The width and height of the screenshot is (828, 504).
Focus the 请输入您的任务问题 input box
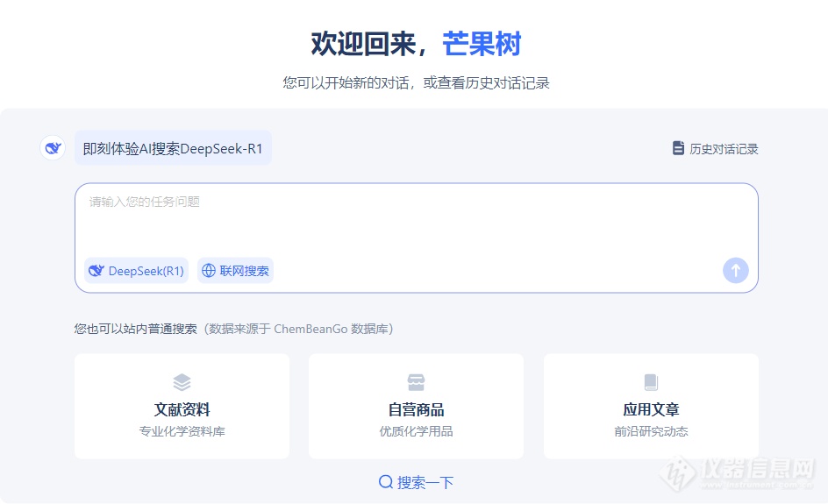[416, 219]
